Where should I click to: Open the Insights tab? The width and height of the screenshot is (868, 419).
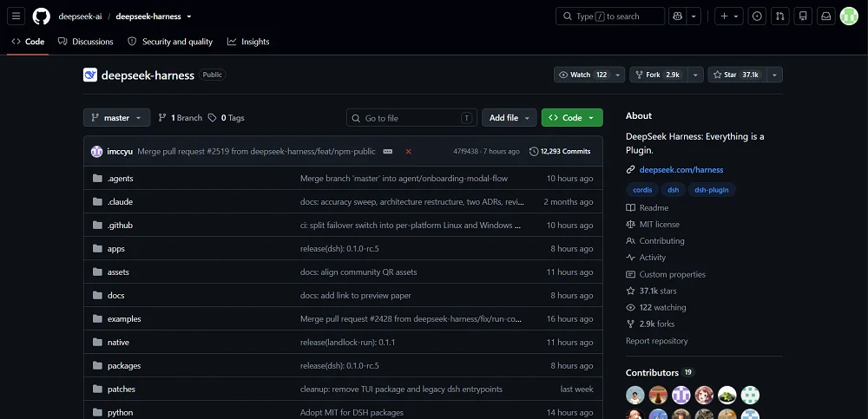248,42
